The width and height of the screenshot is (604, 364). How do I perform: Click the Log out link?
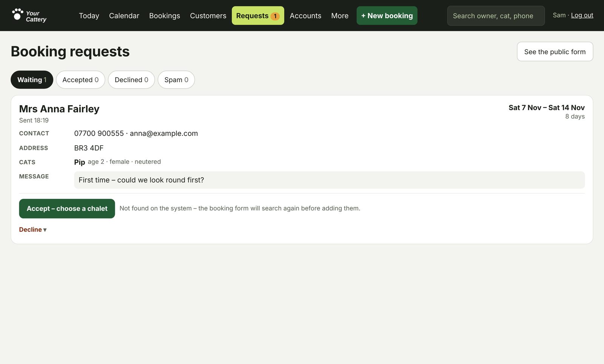[x=582, y=15]
